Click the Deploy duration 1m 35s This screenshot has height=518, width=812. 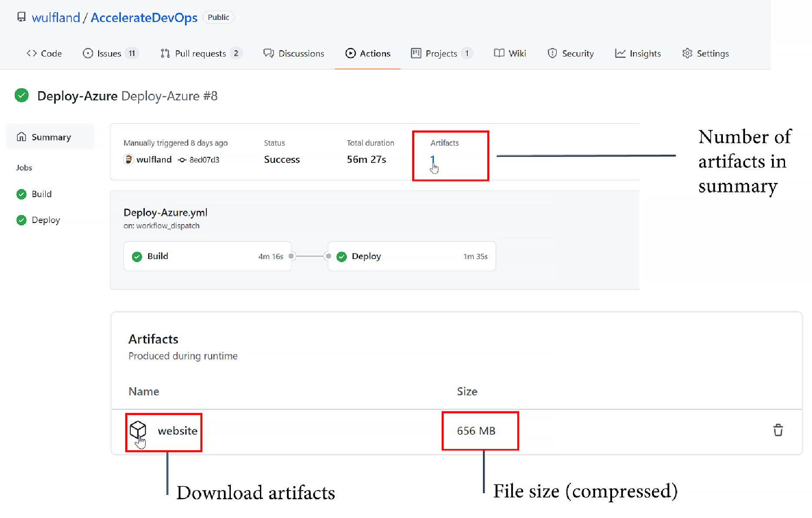click(x=476, y=256)
